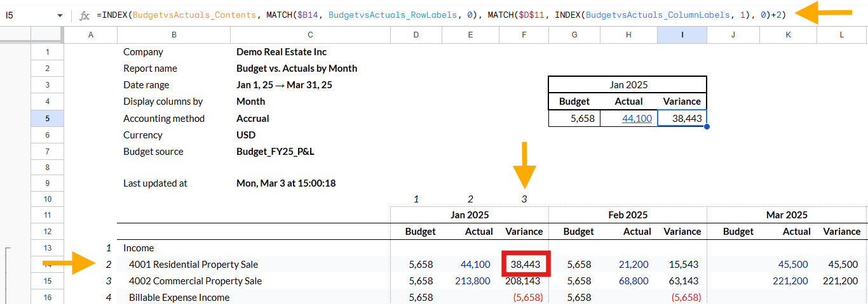This screenshot has height=304, width=868.
Task: Click the Budget_FY25_P&L budget source cell
Action: [275, 152]
